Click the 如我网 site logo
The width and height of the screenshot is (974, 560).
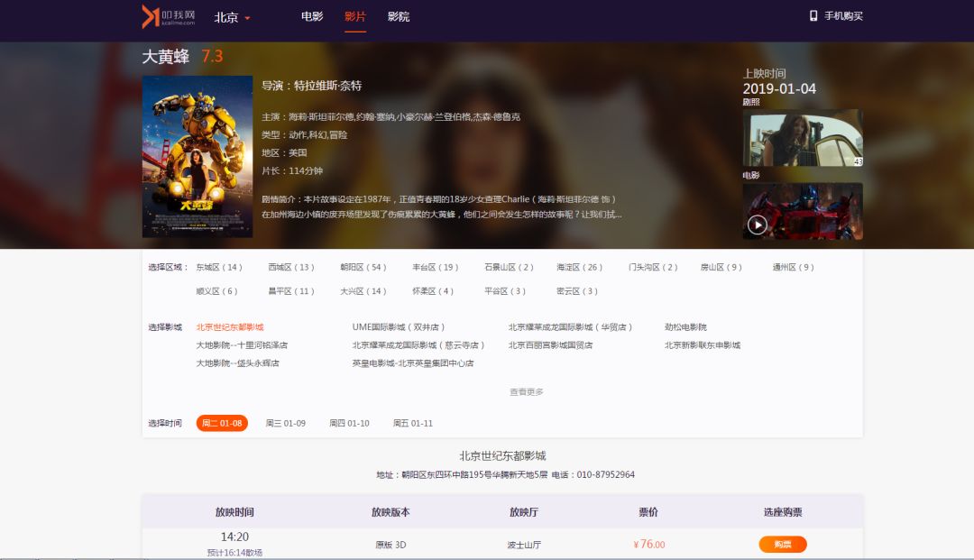point(168,15)
